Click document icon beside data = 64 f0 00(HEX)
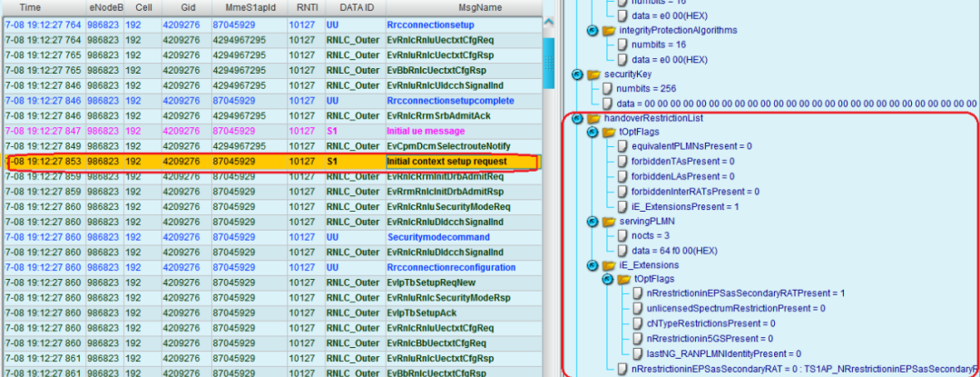Image resolution: width=980 pixels, height=377 pixels. 622,251
